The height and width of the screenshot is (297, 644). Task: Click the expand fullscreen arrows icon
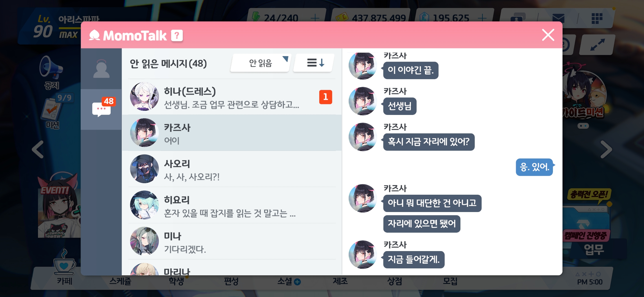pos(597,45)
